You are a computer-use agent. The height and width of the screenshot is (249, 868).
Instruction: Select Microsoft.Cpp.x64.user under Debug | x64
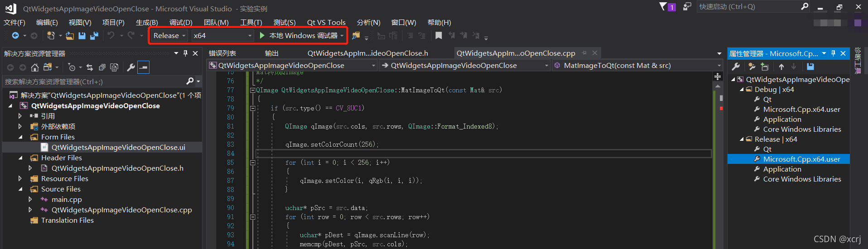801,109
